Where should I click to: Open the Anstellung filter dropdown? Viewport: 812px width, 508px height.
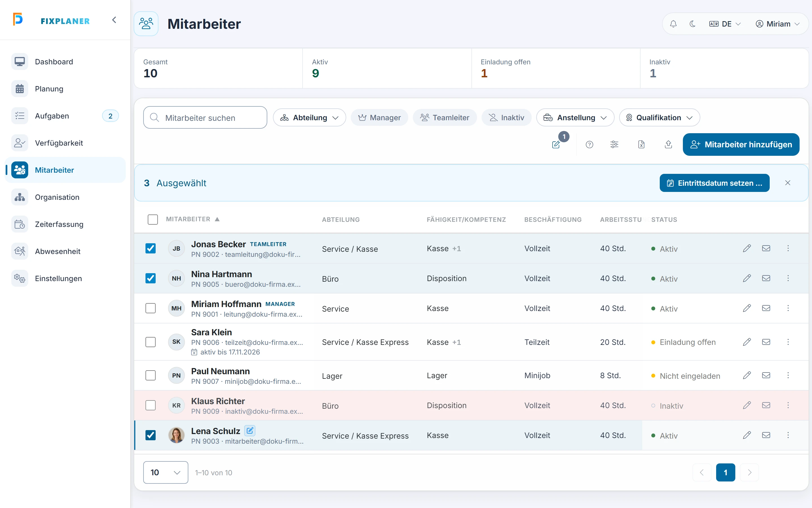pos(575,118)
